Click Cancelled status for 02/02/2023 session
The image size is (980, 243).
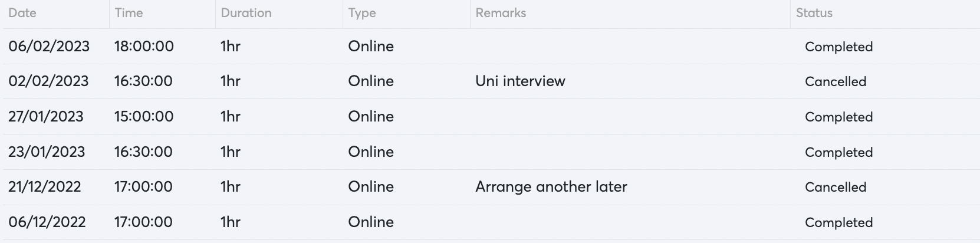(x=835, y=82)
